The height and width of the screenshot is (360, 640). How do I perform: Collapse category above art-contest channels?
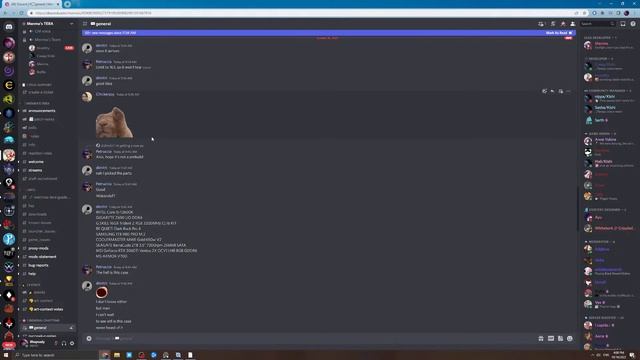click(x=33, y=284)
